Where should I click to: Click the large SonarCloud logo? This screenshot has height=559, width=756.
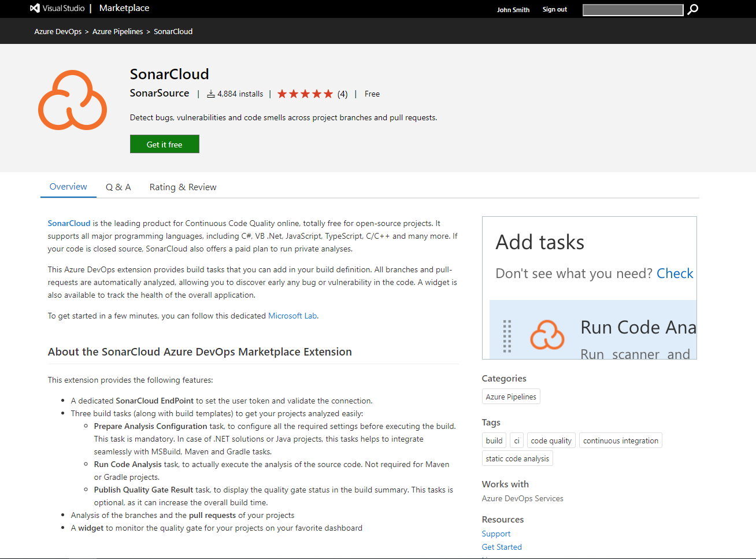tap(72, 100)
